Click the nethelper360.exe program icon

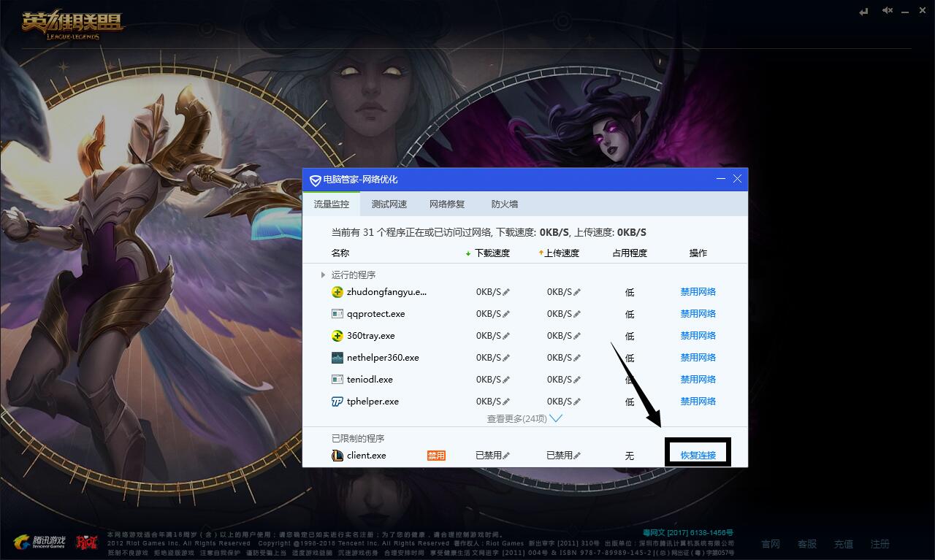coord(337,358)
